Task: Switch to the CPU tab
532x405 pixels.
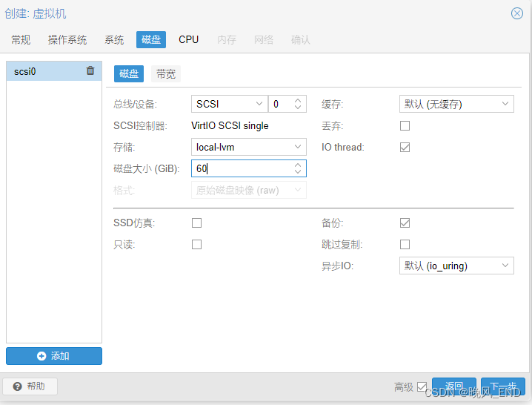Action: pos(189,40)
